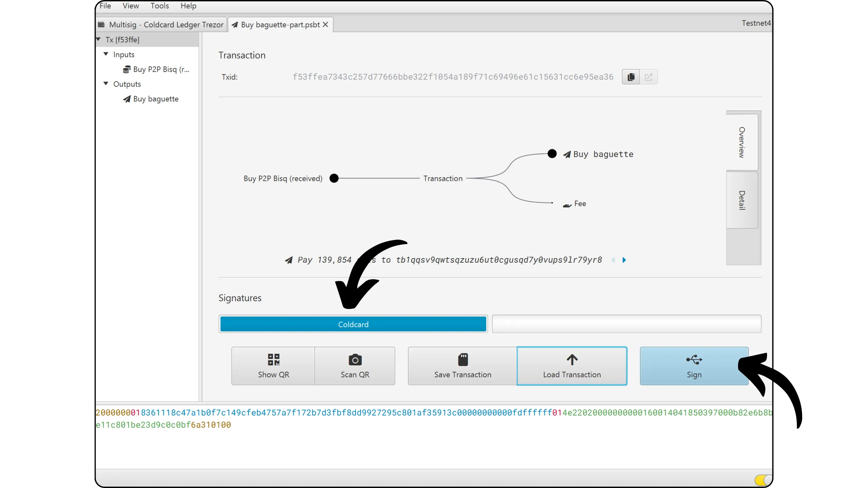Click the Scan QR camera button
868x488 pixels.
(355, 366)
